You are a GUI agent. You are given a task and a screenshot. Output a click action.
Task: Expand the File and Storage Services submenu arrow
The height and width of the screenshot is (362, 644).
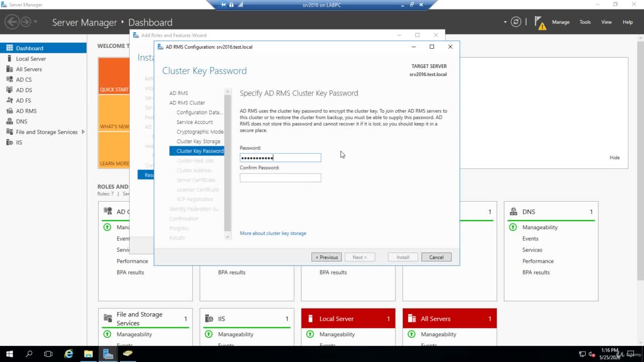pos(83,132)
